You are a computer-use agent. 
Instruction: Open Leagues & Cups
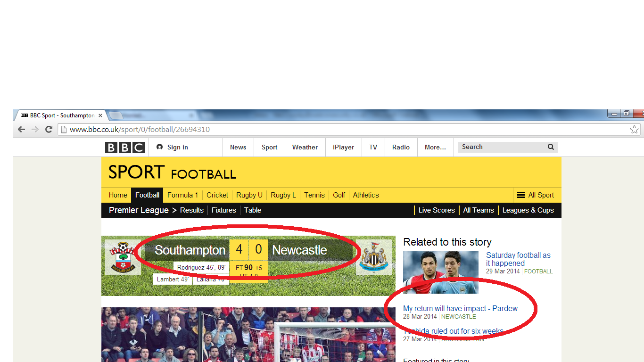[x=528, y=210]
